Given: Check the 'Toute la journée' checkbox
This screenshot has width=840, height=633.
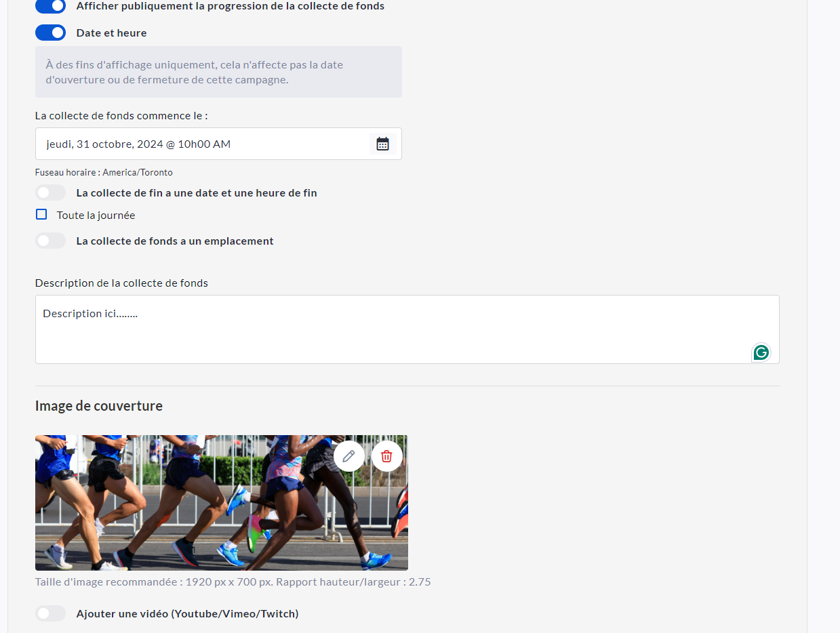Looking at the screenshot, I should 41,215.
